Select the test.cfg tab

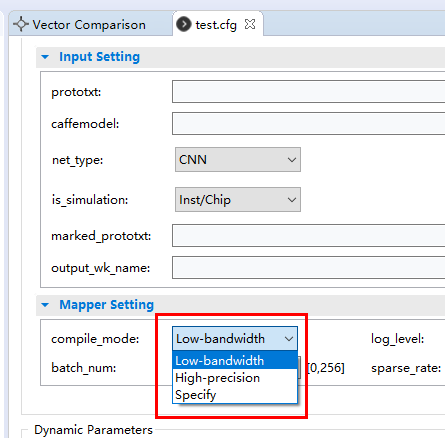tap(218, 24)
